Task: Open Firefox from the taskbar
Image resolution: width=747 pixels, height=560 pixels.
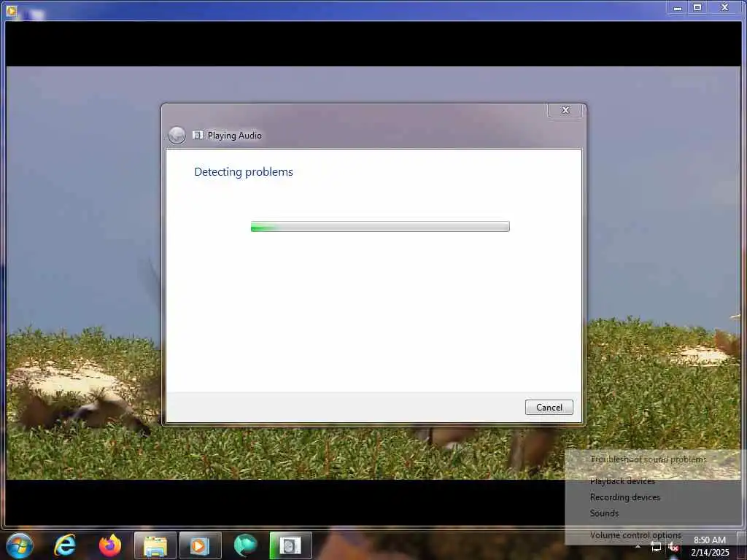Action: tap(110, 545)
